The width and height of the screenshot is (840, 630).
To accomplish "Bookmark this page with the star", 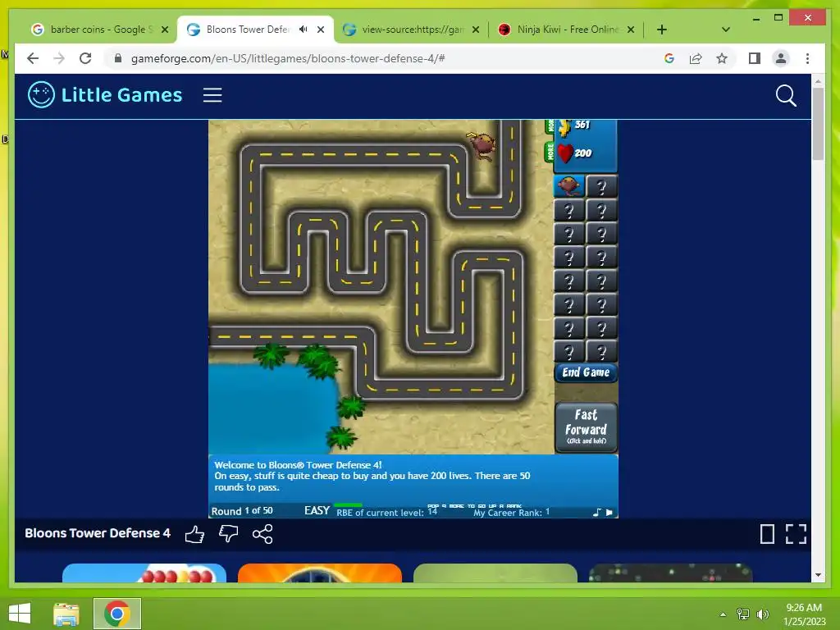I will coord(722,58).
